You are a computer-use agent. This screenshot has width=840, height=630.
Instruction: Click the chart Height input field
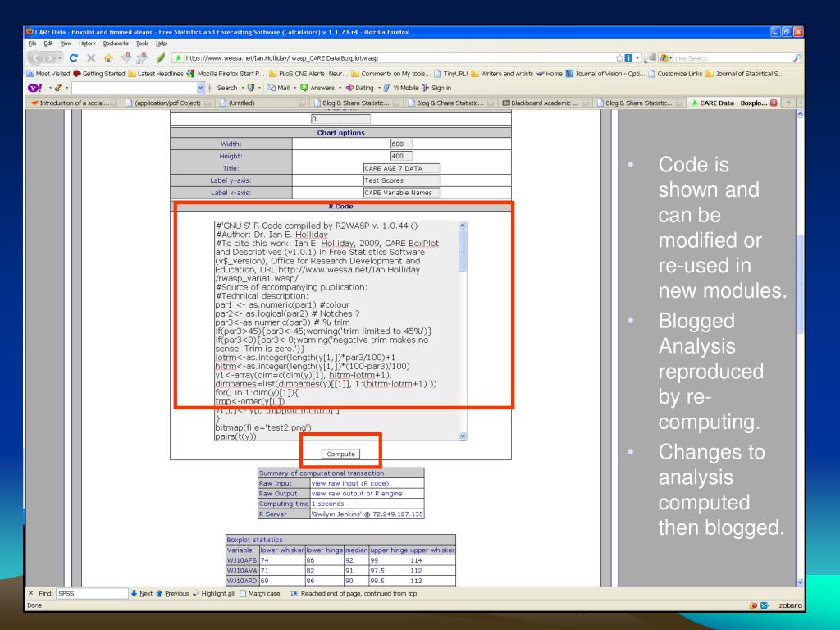(401, 156)
